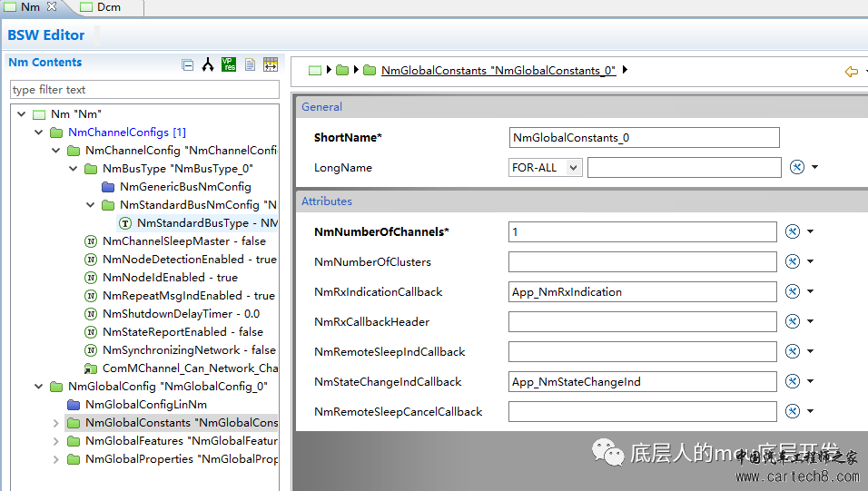
Task: Click the ShortName field NmGlobalConstants_0
Action: (x=644, y=138)
